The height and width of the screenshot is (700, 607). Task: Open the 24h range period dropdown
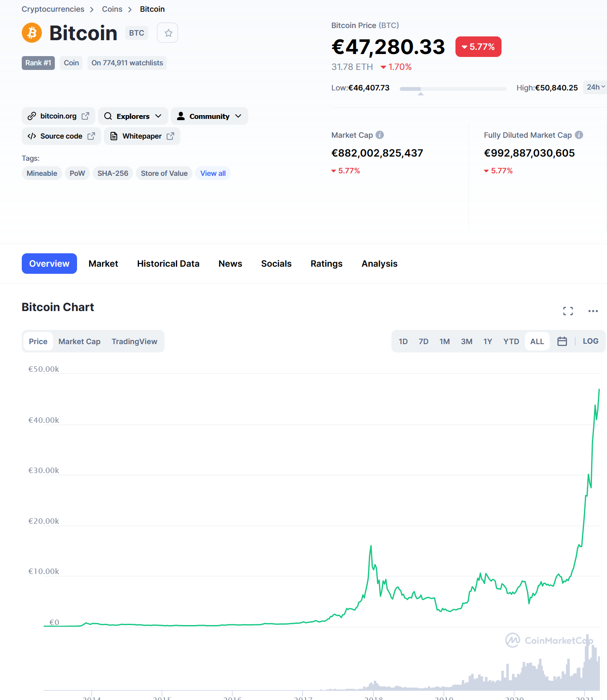click(595, 87)
